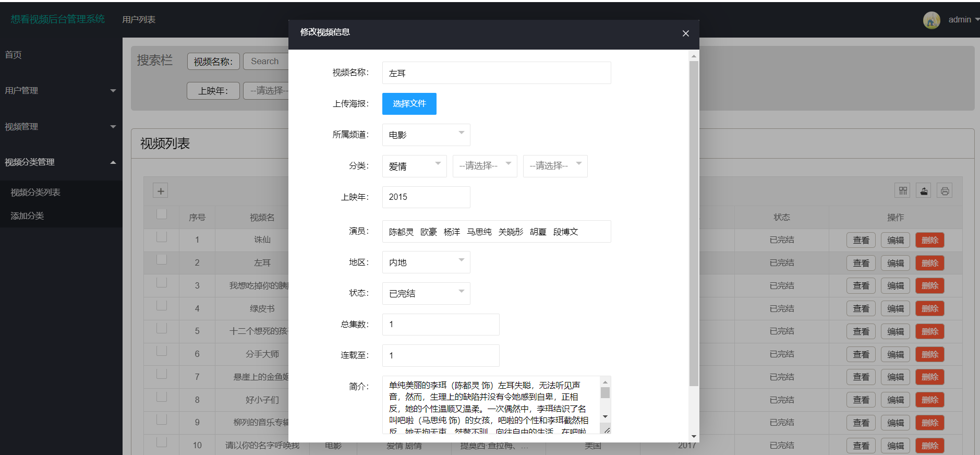Check the checkbox for row 5

[162, 328]
